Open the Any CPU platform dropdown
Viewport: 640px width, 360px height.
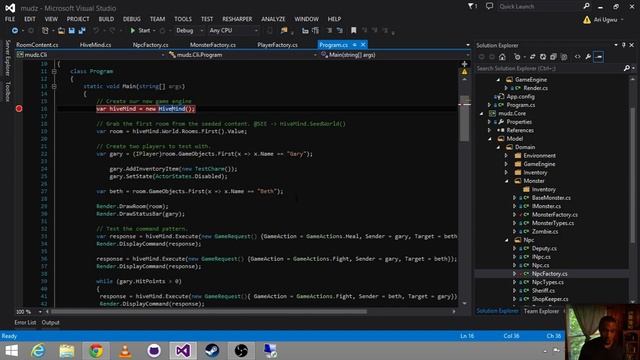click(233, 31)
